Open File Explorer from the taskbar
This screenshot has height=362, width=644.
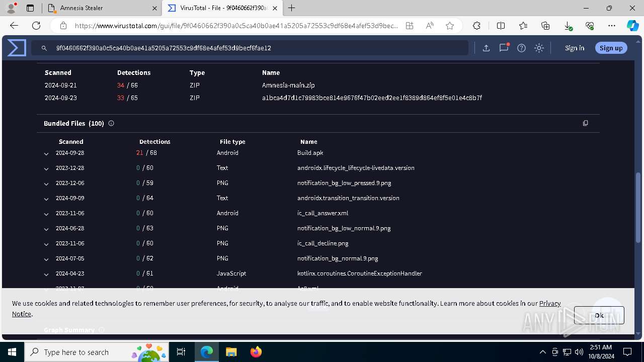[x=231, y=352]
